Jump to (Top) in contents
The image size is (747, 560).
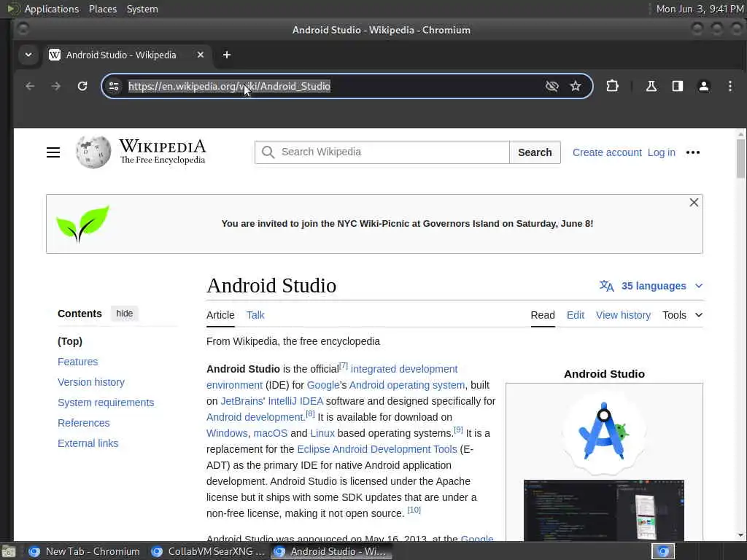(70, 341)
